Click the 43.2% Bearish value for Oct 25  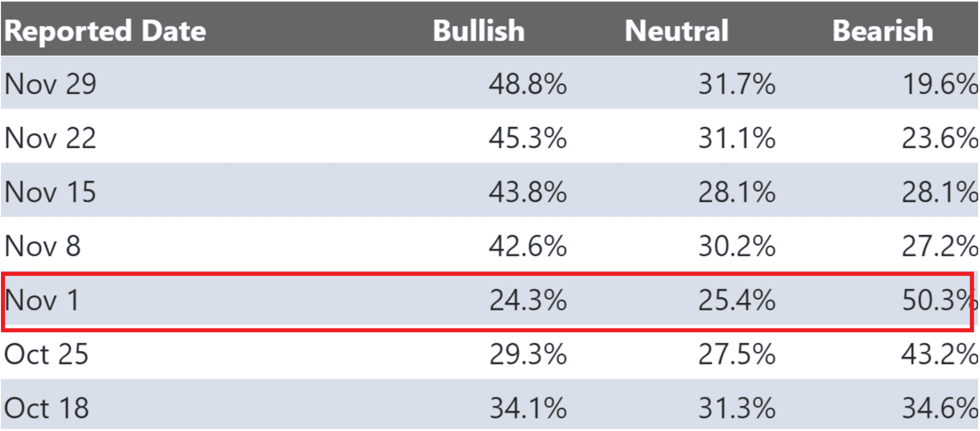click(x=939, y=354)
